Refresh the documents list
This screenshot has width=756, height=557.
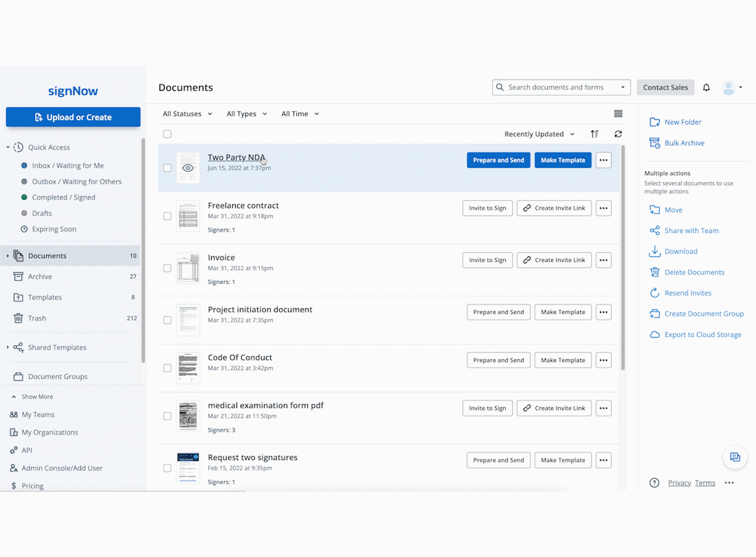pos(618,134)
